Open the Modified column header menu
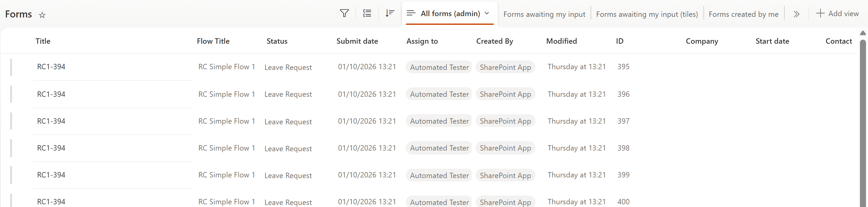The width and height of the screenshot is (868, 207). pos(562,41)
